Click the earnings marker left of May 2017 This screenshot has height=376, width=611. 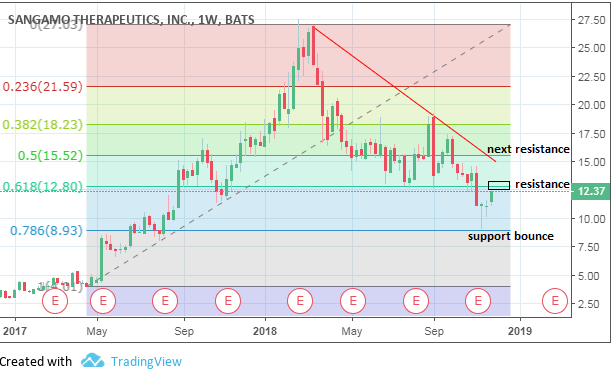click(x=55, y=301)
